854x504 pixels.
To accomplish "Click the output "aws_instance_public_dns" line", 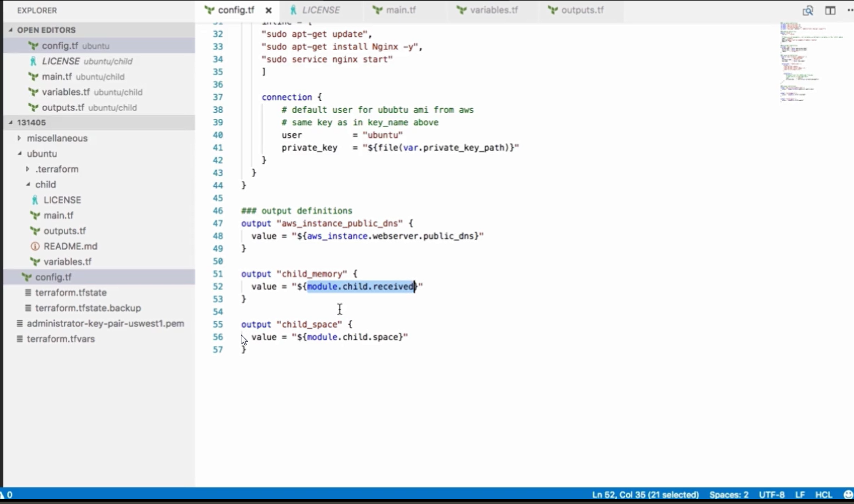I will (x=327, y=224).
